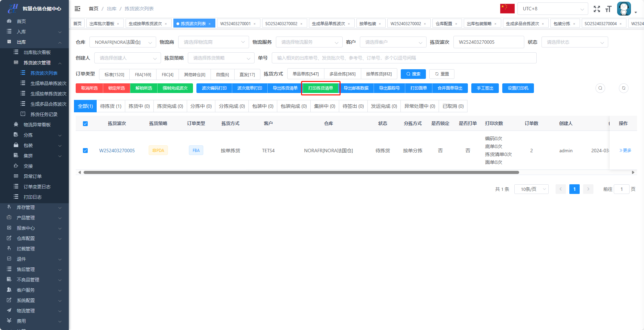This screenshot has height=330, width=644.
Task: Open the 物流商 dropdown
Action: (x=213, y=42)
